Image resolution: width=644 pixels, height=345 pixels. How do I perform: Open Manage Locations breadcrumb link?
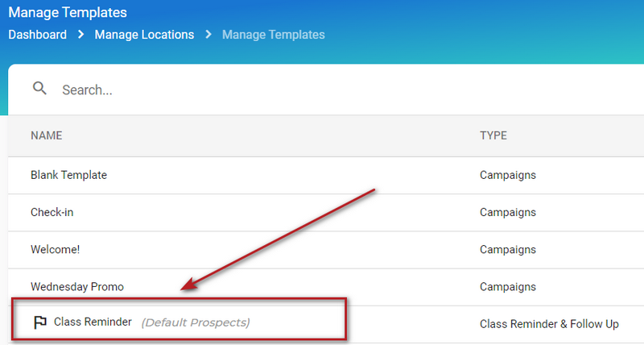[144, 35]
